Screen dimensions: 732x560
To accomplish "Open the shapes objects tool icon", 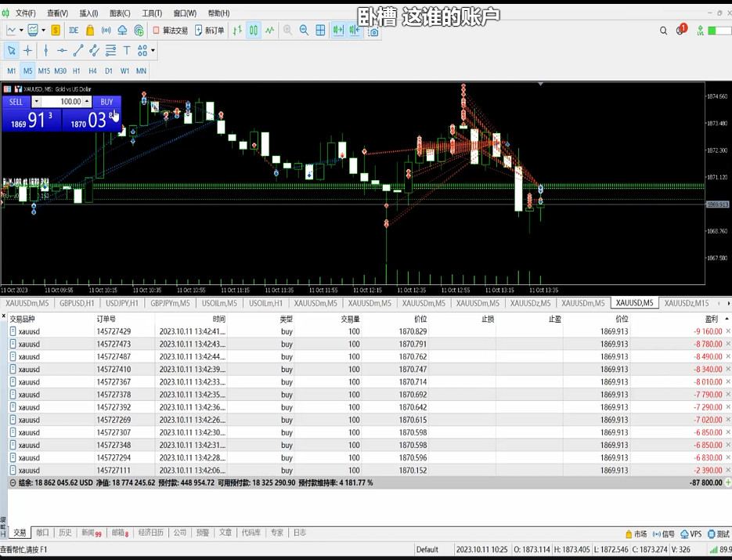I will click(x=142, y=50).
